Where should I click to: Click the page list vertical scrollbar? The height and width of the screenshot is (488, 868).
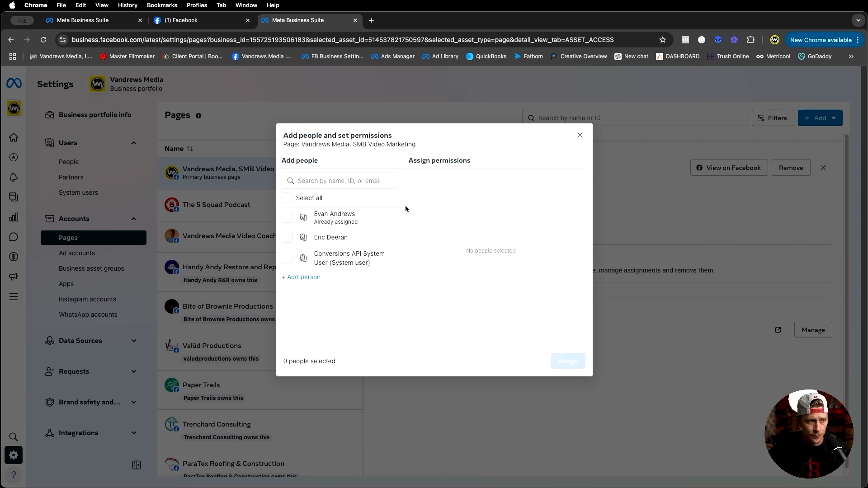click(847, 300)
